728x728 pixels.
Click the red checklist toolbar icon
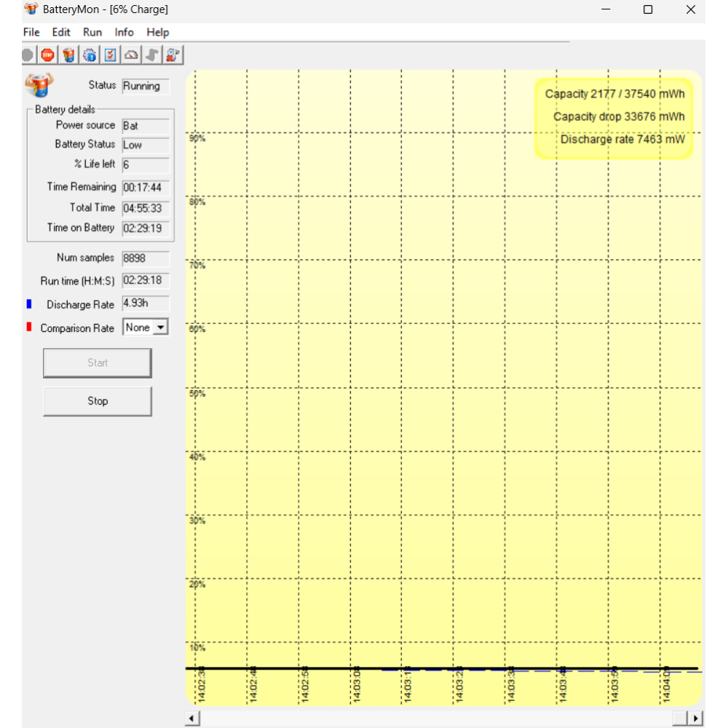[111, 55]
